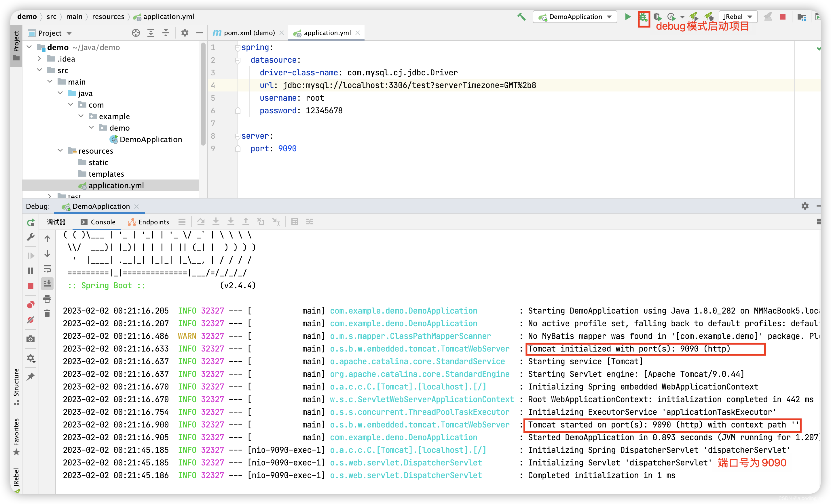Screen dimensions: 831x504
Task: Open the Structure tool window button
Action: [x=16, y=386]
